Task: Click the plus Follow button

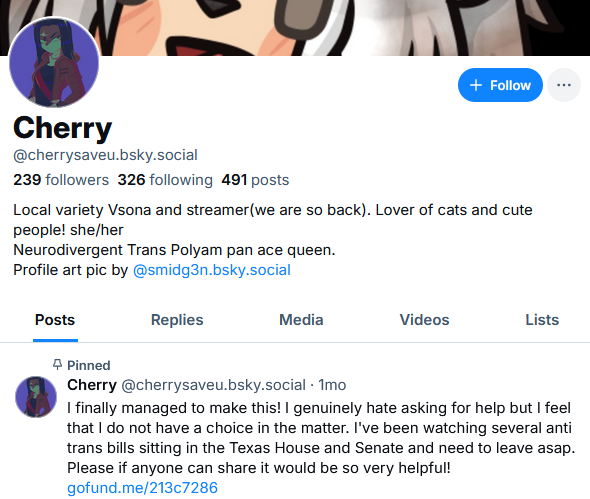Action: [500, 85]
